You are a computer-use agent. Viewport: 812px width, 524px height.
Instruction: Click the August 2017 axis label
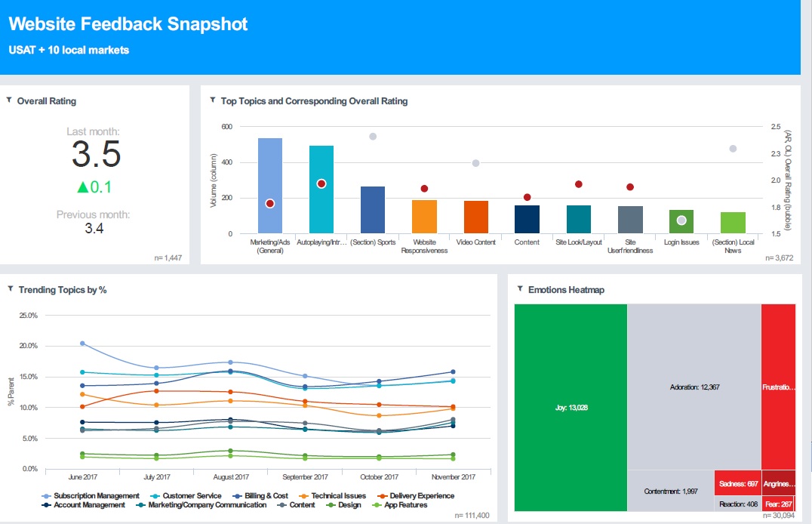231,477
